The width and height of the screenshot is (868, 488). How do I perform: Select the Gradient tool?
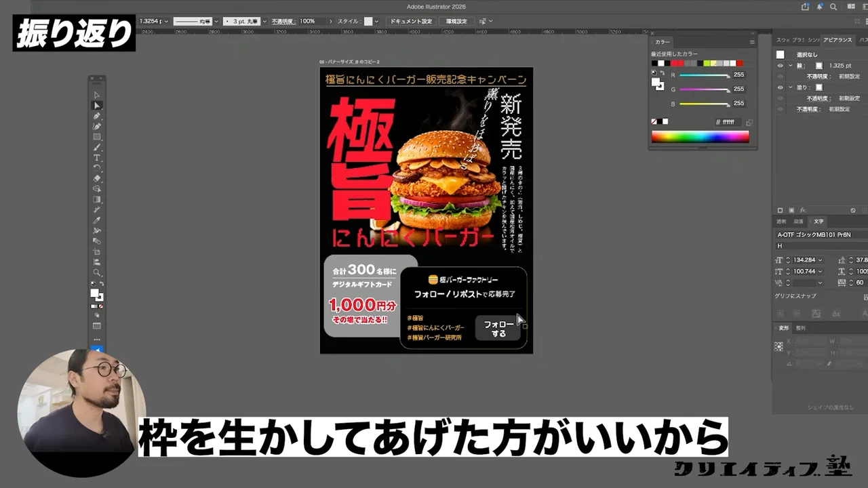tap(97, 199)
